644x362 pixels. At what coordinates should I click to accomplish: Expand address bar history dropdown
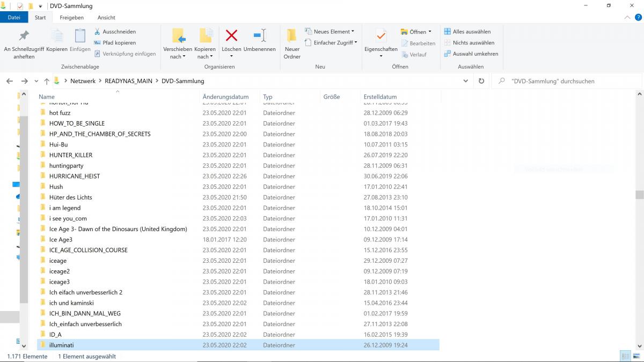coord(465,81)
